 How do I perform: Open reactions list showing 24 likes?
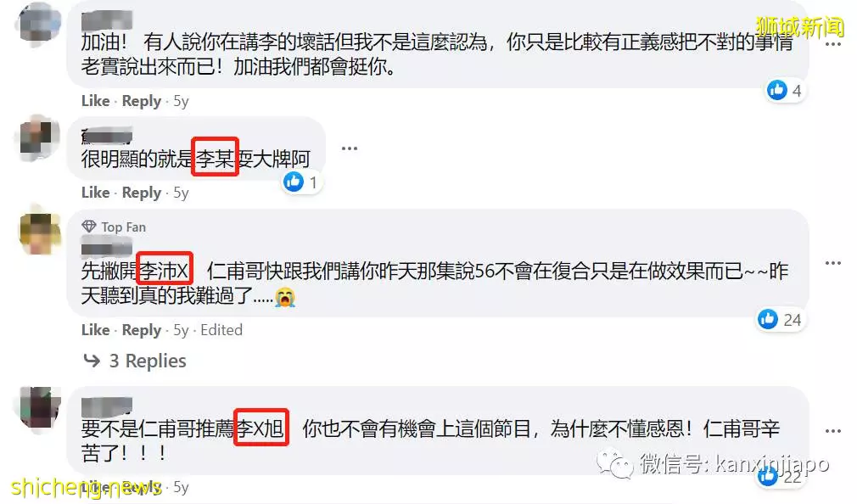tap(780, 319)
